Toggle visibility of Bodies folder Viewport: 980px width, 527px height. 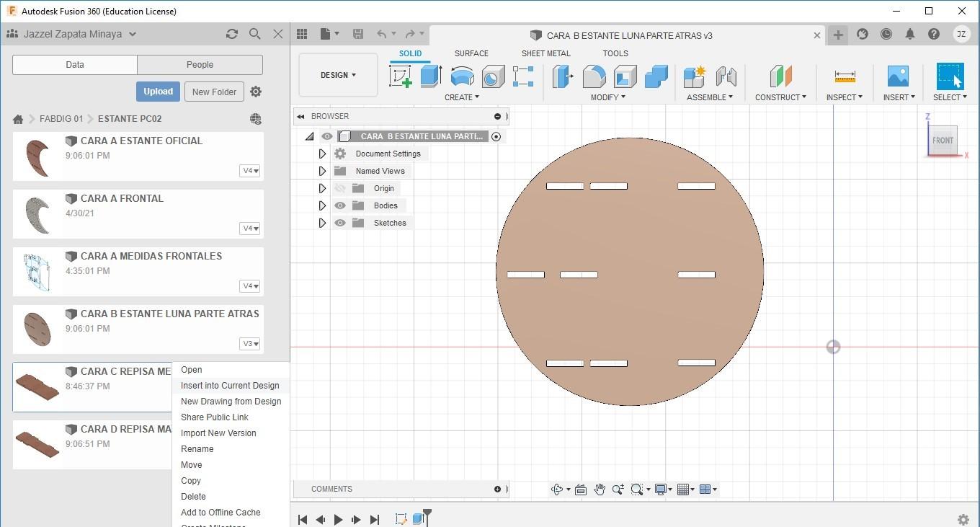point(340,205)
